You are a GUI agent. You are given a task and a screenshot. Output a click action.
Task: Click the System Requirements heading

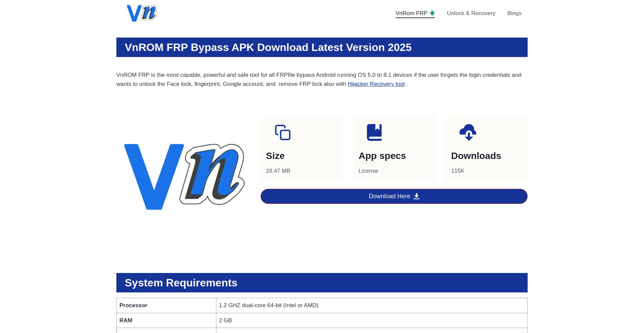click(322, 283)
